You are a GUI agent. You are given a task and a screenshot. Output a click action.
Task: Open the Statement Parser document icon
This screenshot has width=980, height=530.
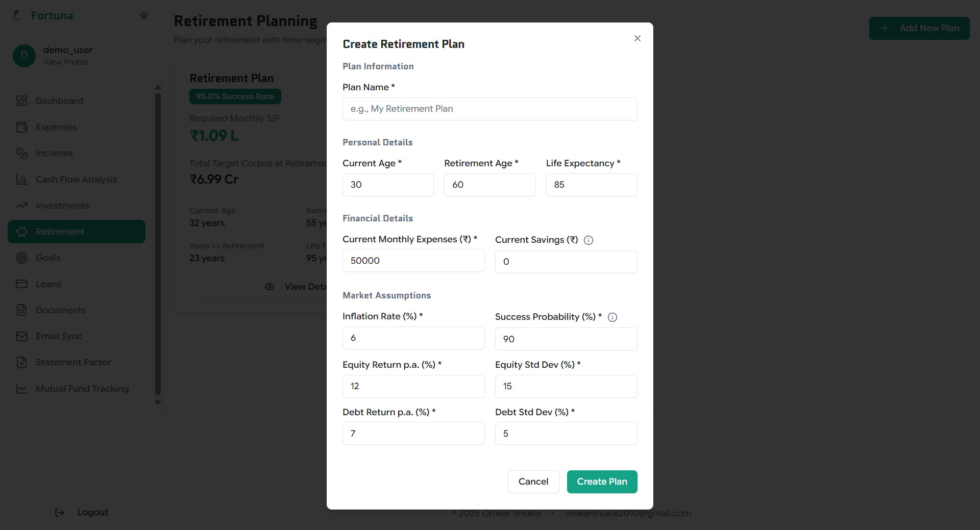[21, 362]
